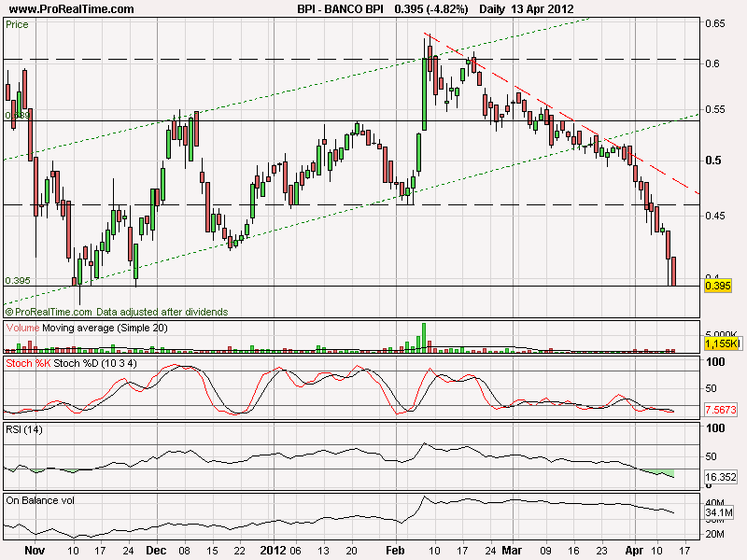Select the Moving average (Simple 20) label
This screenshot has height=560, width=747.
pos(105,328)
